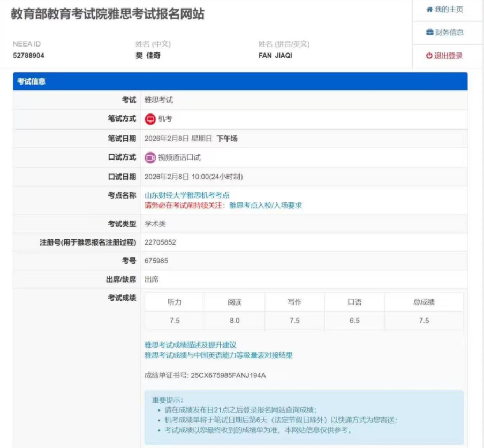Click the overall score under 总成绩
This screenshot has width=484, height=448.
(424, 321)
